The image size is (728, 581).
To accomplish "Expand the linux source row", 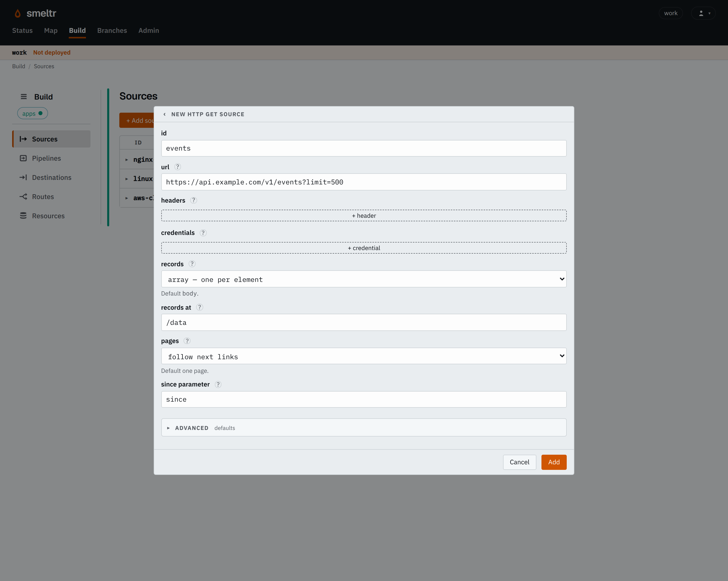I will (x=127, y=179).
